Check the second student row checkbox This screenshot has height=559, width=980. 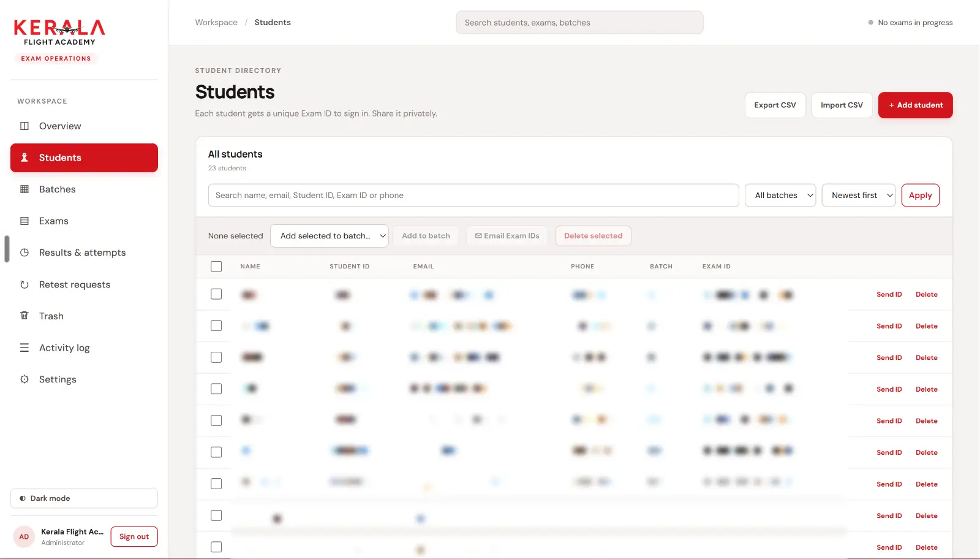pos(216,325)
